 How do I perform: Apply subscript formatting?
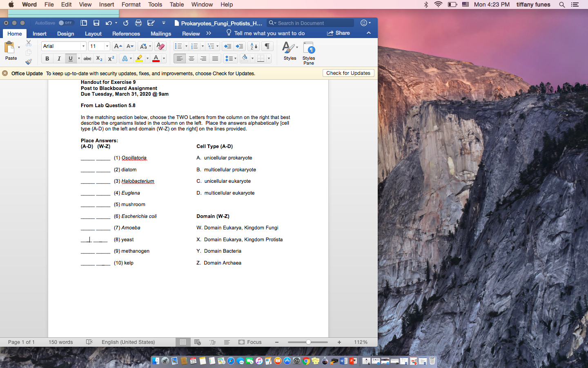click(x=99, y=58)
